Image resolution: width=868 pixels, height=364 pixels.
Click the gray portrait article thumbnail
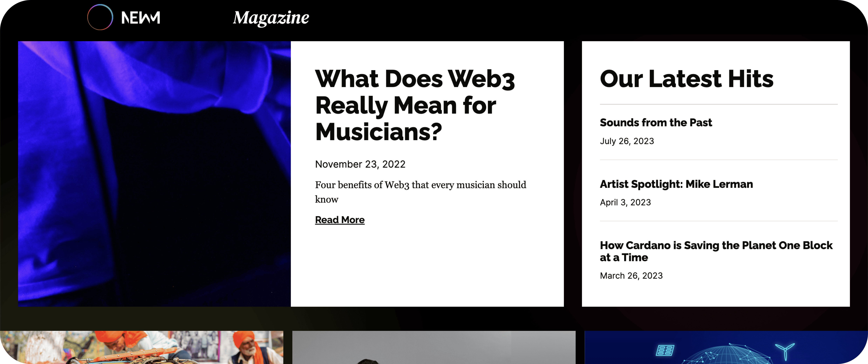click(x=434, y=348)
